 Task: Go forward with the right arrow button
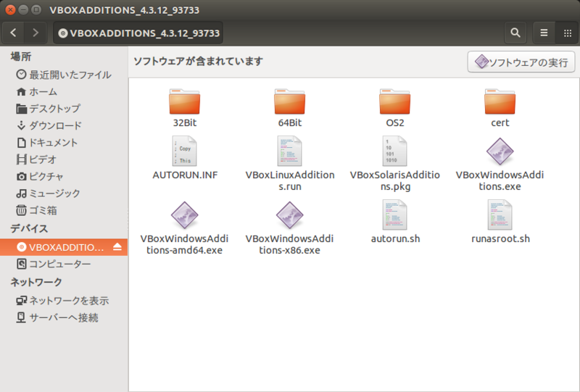tap(36, 33)
